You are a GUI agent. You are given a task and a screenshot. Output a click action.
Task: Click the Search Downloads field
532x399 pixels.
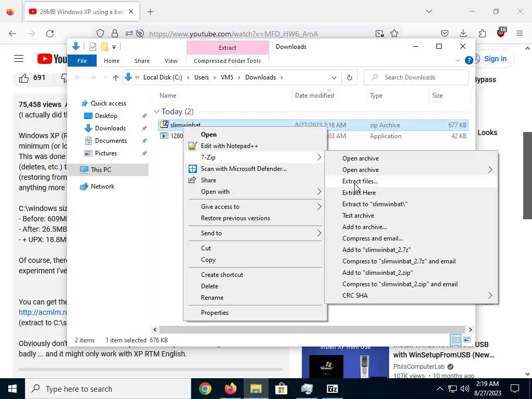pos(416,77)
